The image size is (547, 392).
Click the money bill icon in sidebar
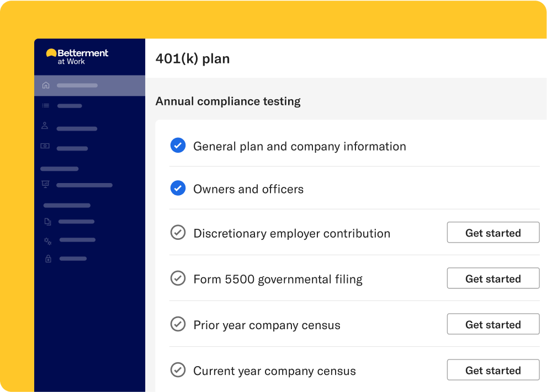(45, 147)
